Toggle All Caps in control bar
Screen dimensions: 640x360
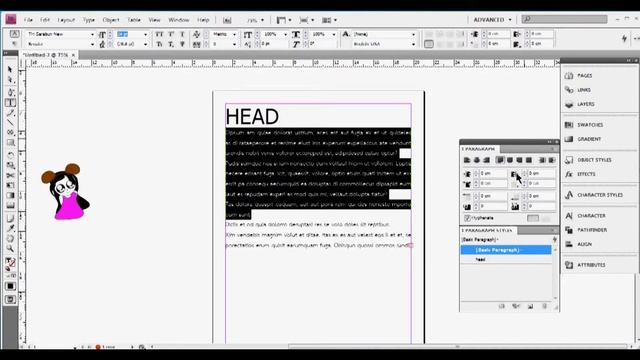159,34
